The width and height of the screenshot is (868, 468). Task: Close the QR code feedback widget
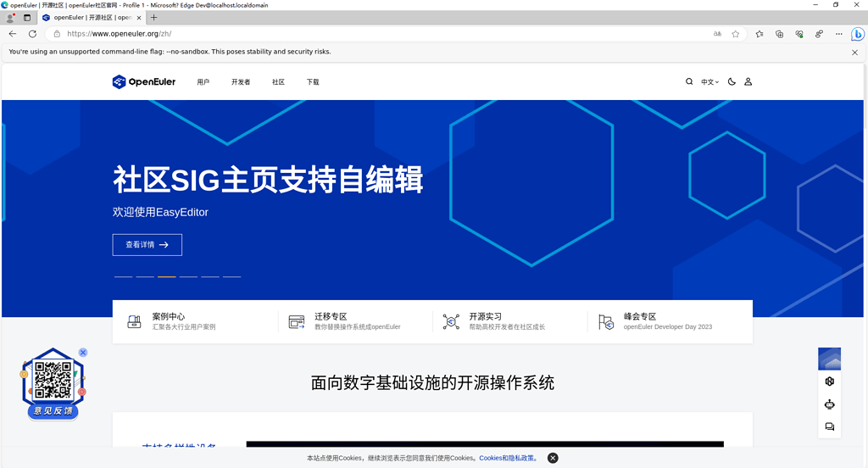(x=83, y=352)
